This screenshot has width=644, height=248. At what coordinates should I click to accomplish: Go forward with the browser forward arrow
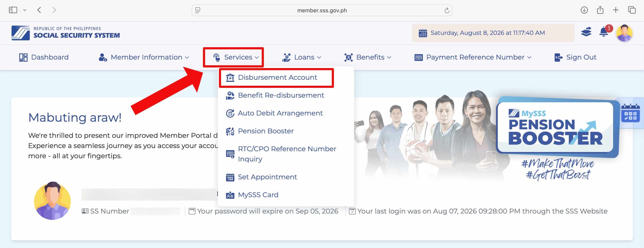(x=54, y=10)
